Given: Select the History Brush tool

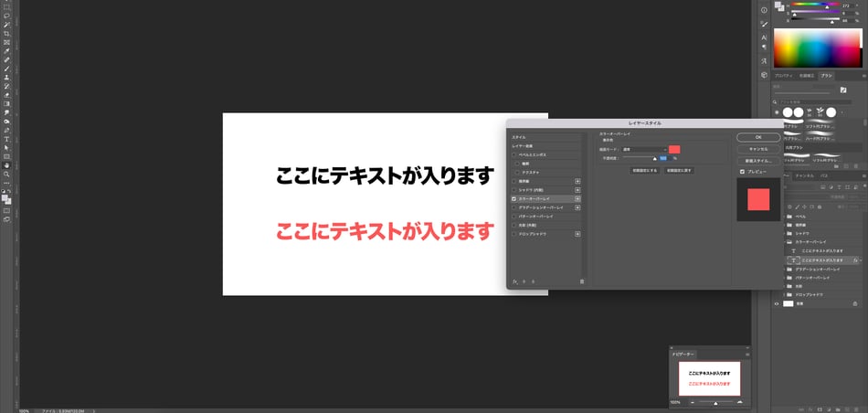Looking at the screenshot, I should pos(6,87).
